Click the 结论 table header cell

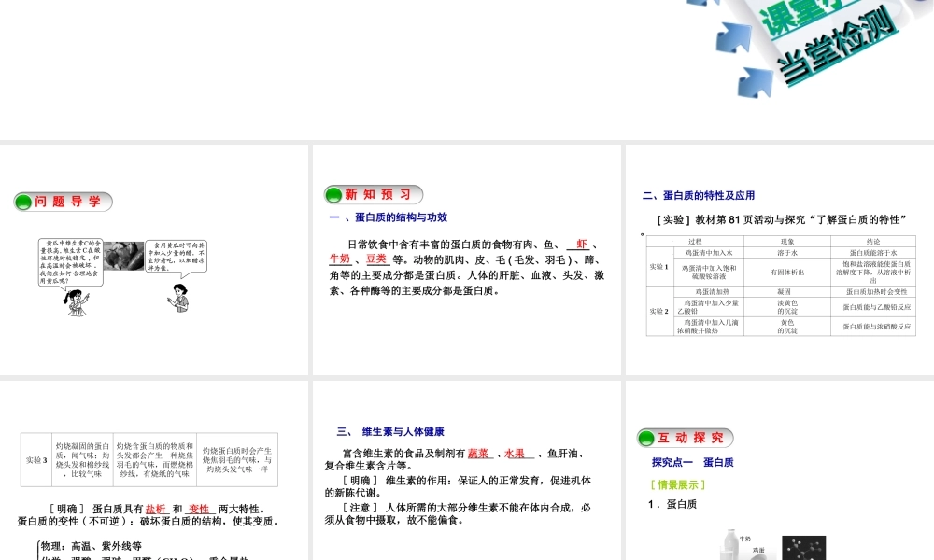pos(873,242)
